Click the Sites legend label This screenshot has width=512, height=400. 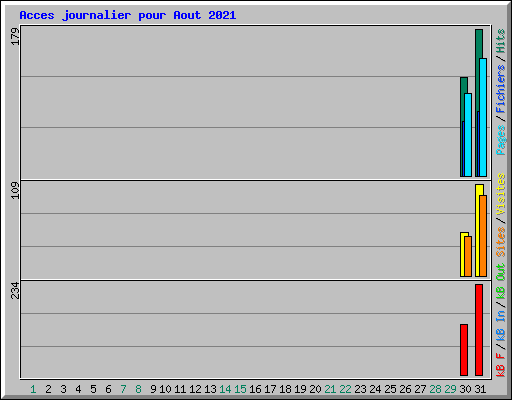tap(501, 242)
